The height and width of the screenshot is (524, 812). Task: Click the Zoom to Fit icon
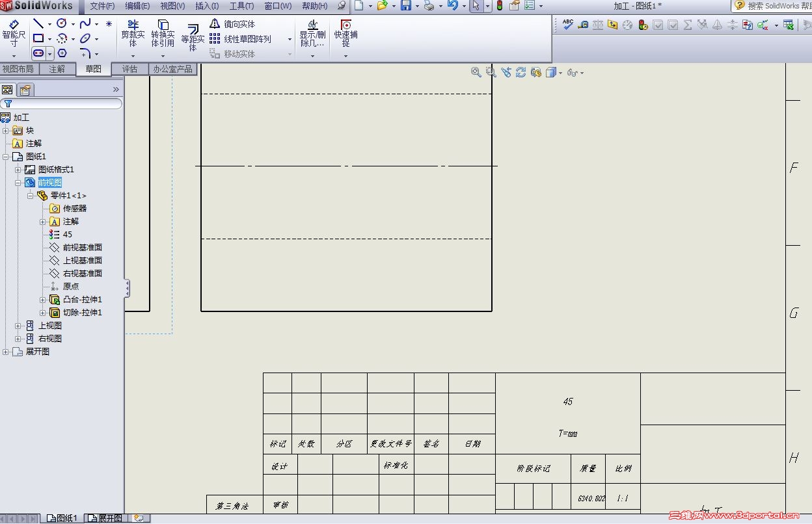[x=476, y=72]
